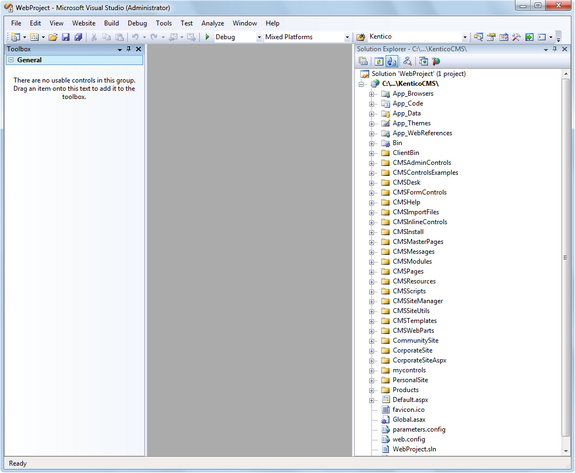Open the Website menu
The width and height of the screenshot is (575, 473).
[x=84, y=23]
